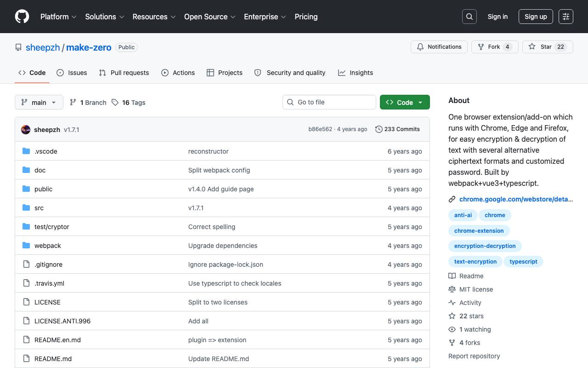Select the anti-ai topic tag
Viewport: 588px width, 368px height.
[x=463, y=215]
